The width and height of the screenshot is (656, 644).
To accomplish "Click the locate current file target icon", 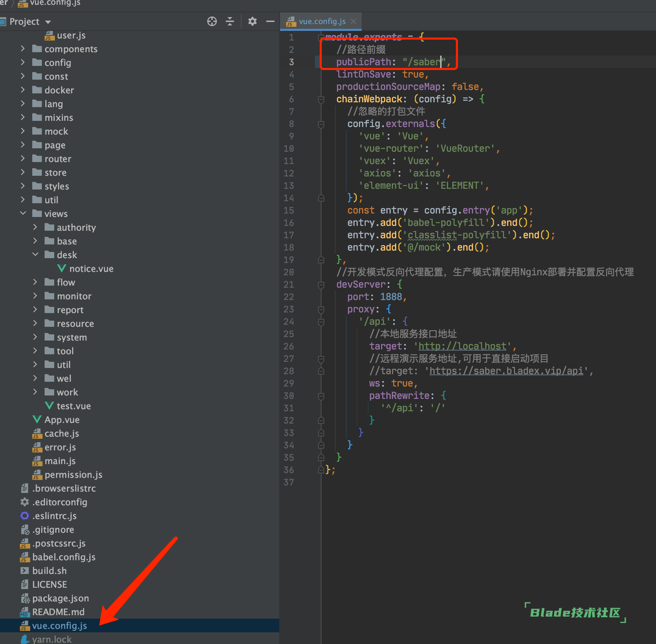I will pyautogui.click(x=212, y=21).
